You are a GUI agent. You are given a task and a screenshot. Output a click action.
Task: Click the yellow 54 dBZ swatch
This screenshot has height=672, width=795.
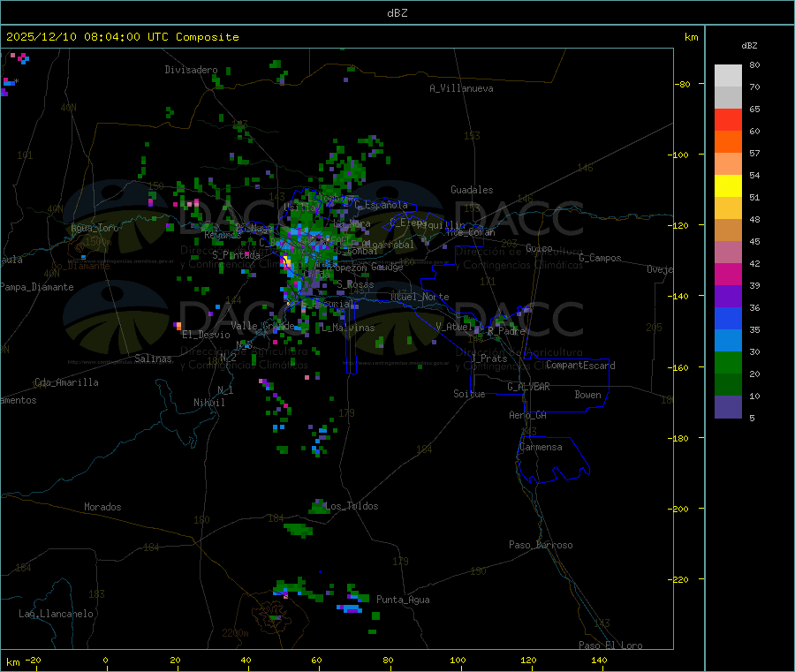pos(728,186)
